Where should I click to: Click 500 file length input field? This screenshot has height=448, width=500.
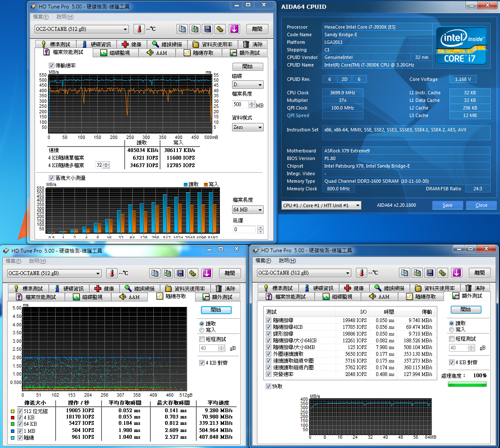240,104
